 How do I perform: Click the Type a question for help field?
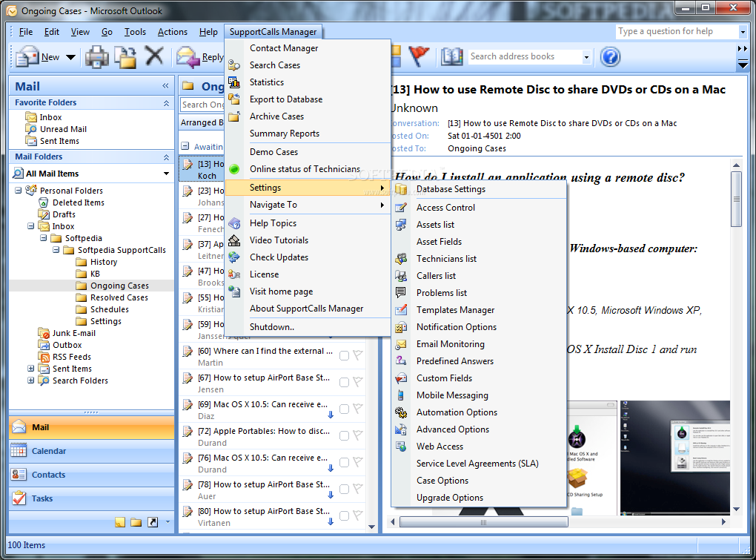click(677, 32)
